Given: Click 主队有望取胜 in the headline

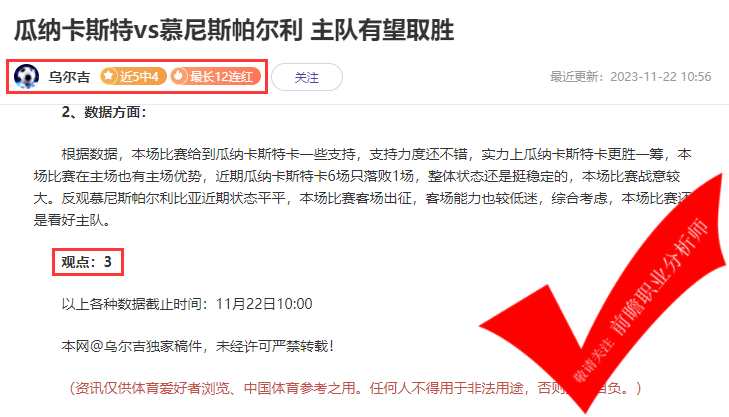Looking at the screenshot, I should click(x=382, y=30).
